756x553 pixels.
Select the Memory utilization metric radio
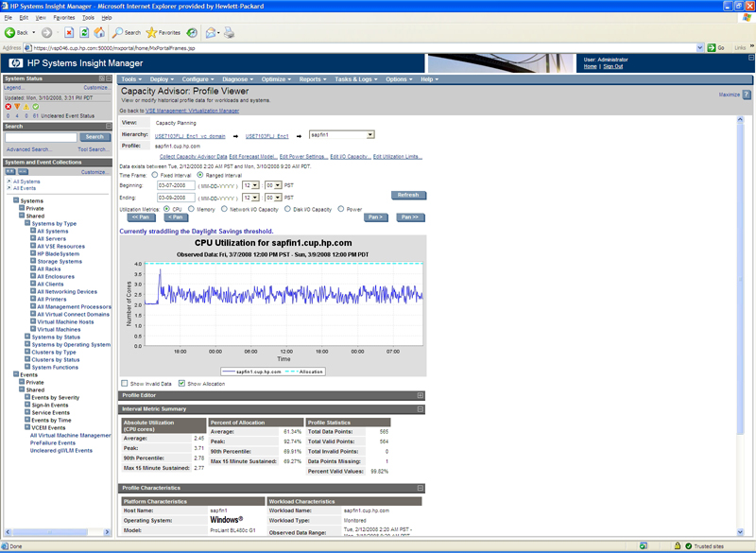tap(192, 209)
